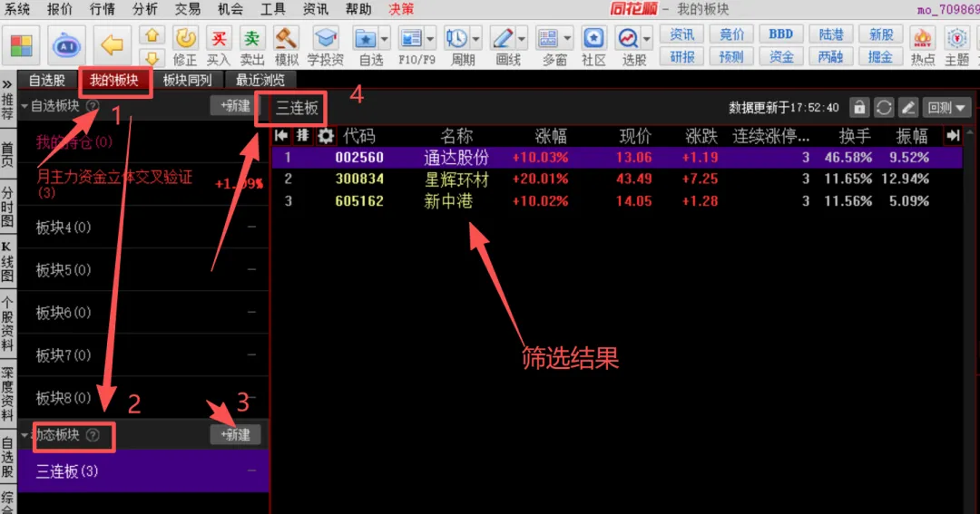Open the F10/F9 dropdown arrow
This screenshot has width=980, height=514.
[430, 39]
